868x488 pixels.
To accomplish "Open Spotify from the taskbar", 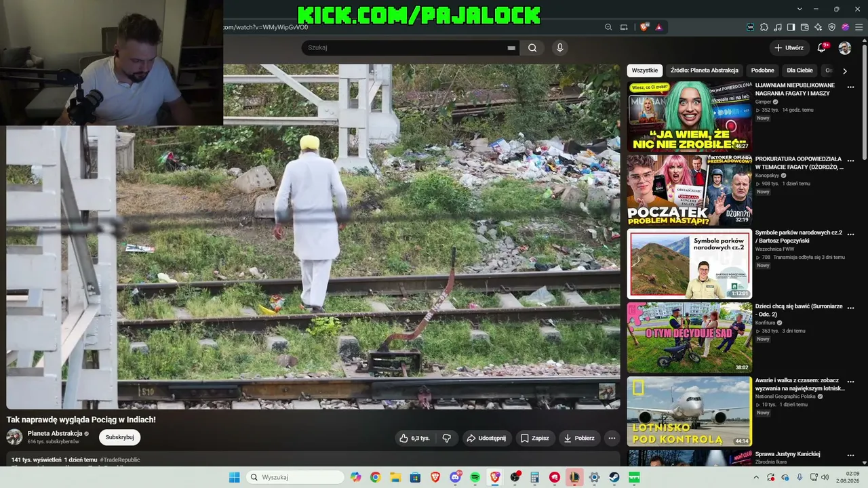I will tap(475, 477).
